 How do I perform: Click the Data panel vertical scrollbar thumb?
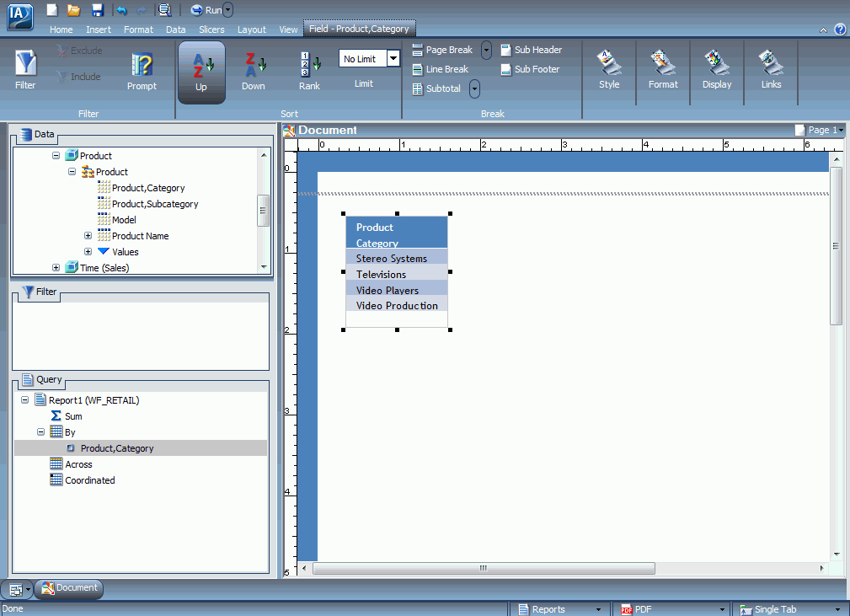coord(263,210)
